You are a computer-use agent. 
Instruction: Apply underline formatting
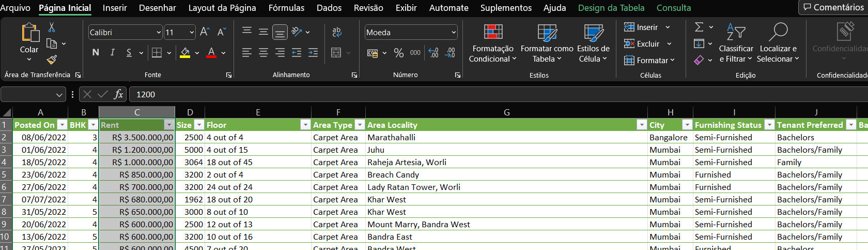pos(129,52)
